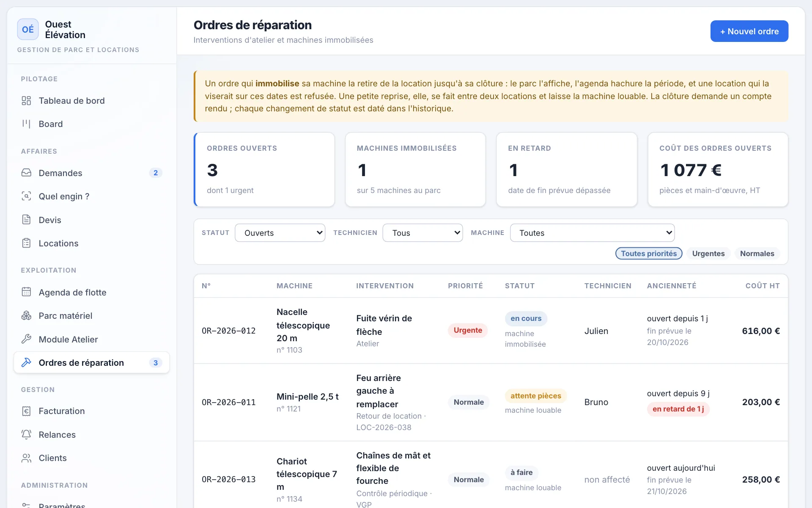Click the Parc matériel boxes icon
The height and width of the screenshot is (508, 812).
(x=26, y=315)
